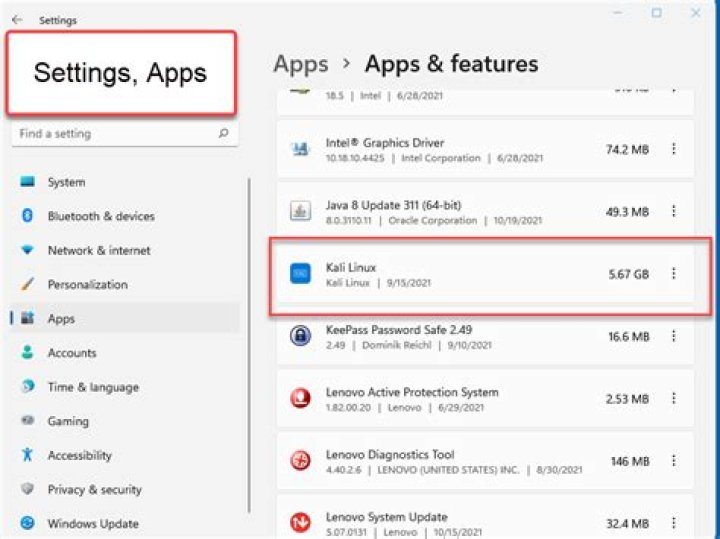Open Accessibility settings

[x=124, y=455]
